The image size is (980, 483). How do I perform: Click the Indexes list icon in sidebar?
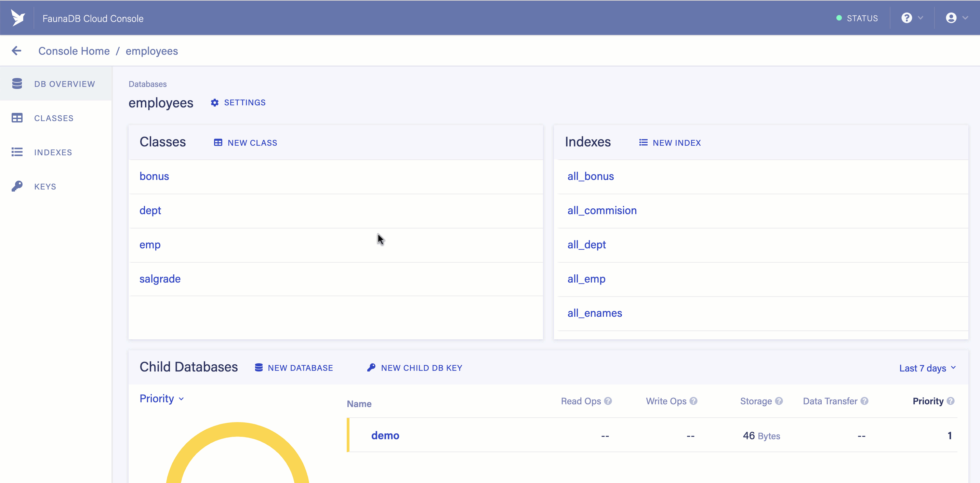[17, 152]
